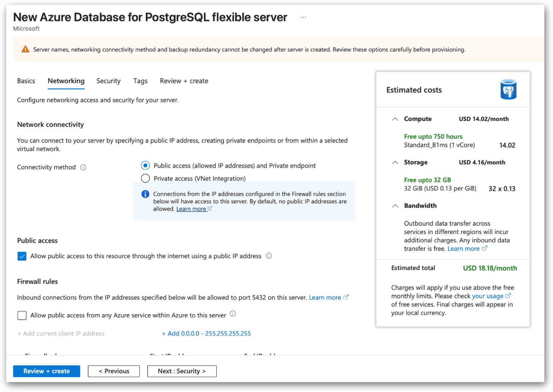Viewport: 553px width, 392px height.
Task: Click the PostgreSQL elephant icon in Estimated costs
Action: 508,89
